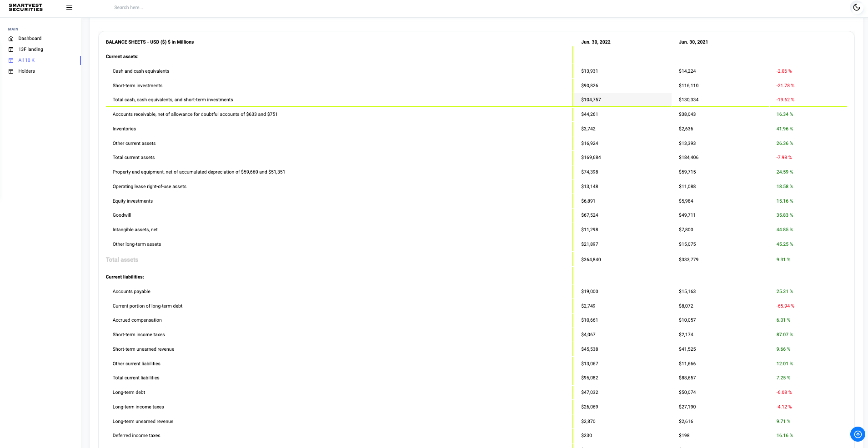Click the scroll-to-top arrow button

[x=858, y=434]
